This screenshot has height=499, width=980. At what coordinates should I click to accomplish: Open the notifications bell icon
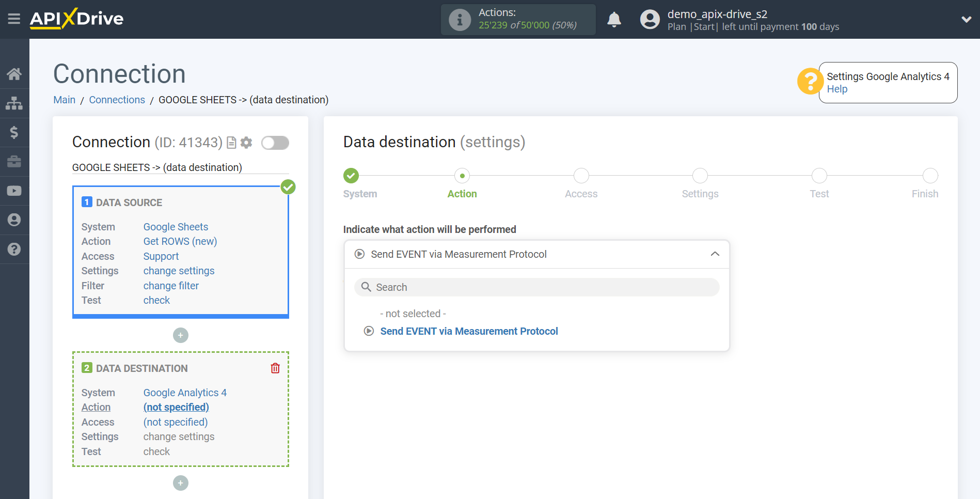[614, 19]
